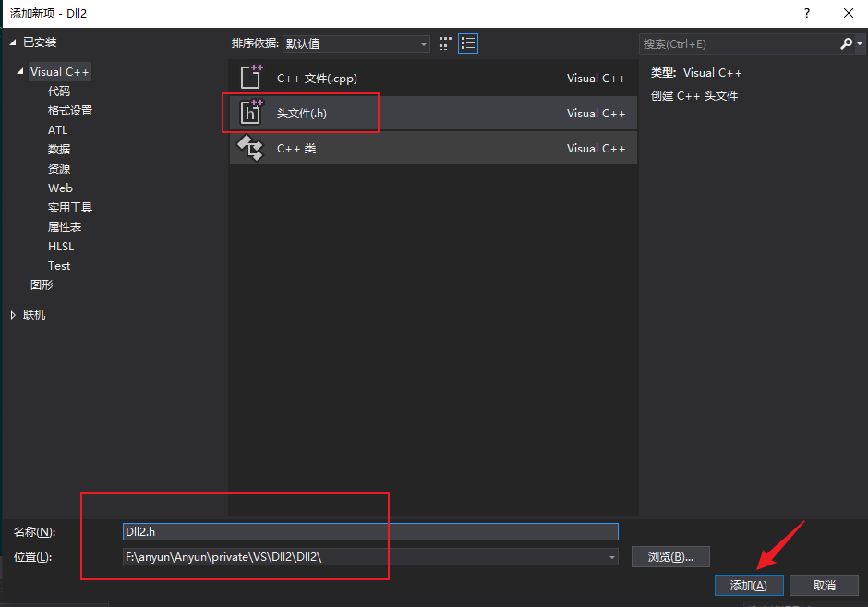Select the 头文件(.h) header icon
The width and height of the screenshot is (868, 607).
coord(251,112)
